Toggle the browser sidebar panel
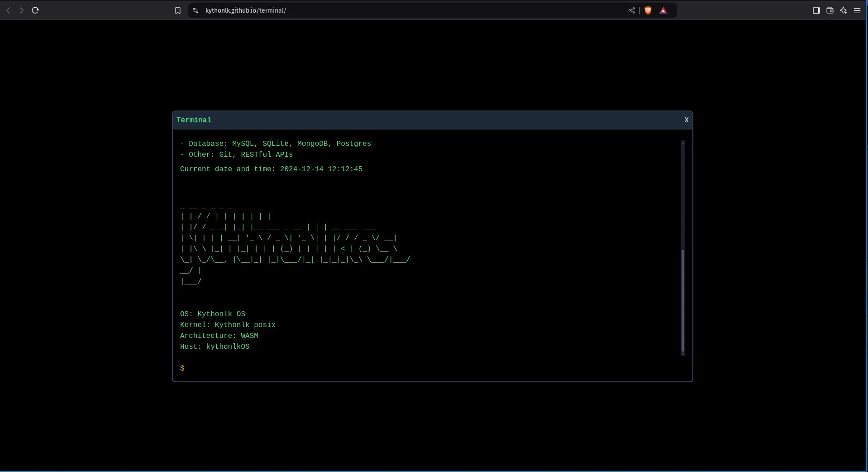Image resolution: width=868 pixels, height=472 pixels. coord(816,10)
